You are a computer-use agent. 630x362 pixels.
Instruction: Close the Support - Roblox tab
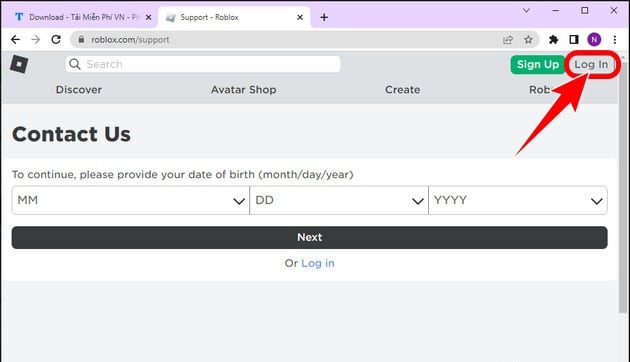(300, 17)
